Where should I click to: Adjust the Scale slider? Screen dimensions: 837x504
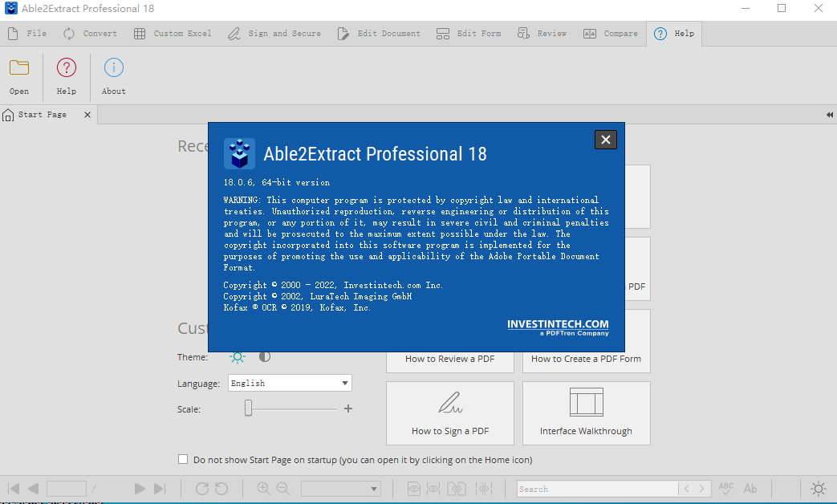click(249, 408)
